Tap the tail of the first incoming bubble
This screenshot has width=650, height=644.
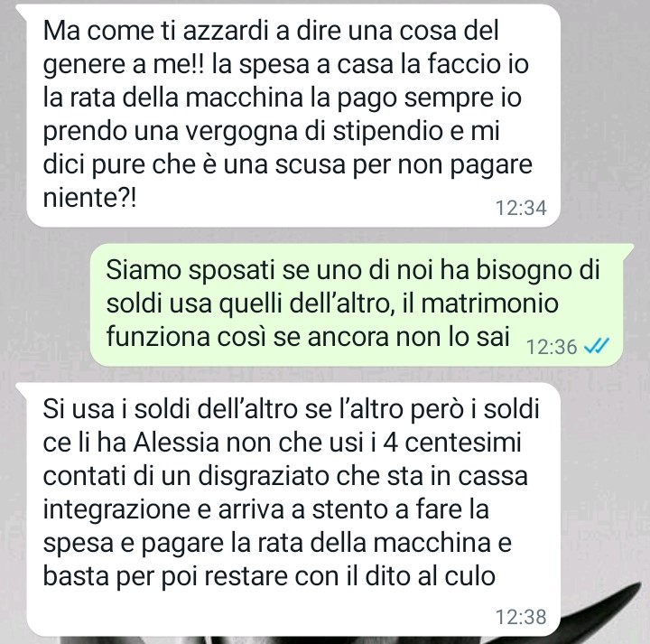(23, 9)
